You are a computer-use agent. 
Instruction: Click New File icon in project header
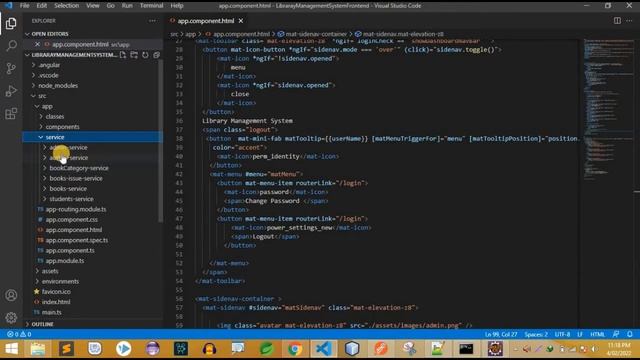pos(123,55)
